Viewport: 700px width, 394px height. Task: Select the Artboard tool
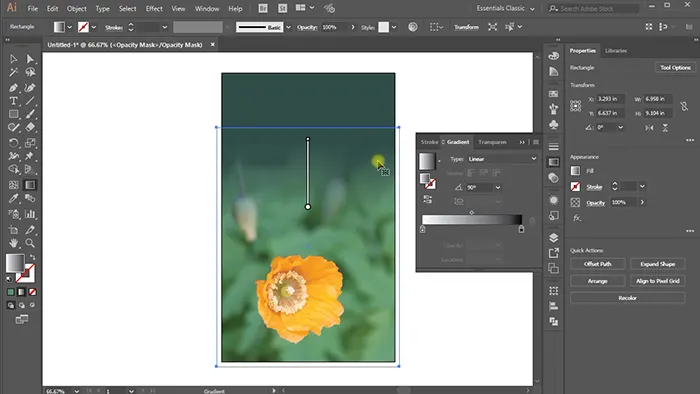tap(13, 230)
